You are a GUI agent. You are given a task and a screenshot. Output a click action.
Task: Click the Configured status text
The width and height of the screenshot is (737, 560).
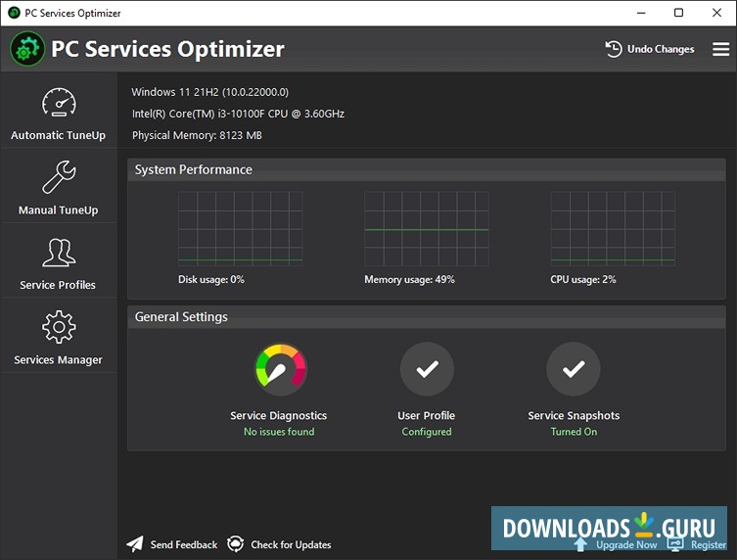427,432
